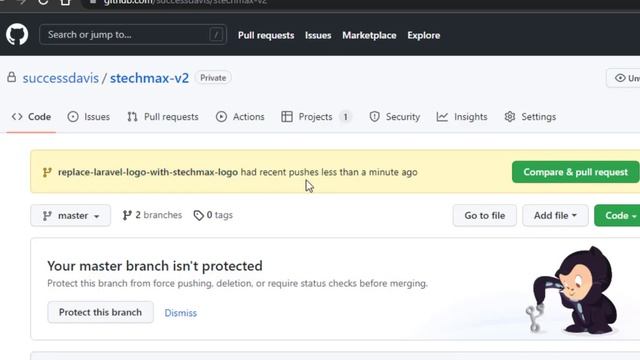Image resolution: width=640 pixels, height=360 pixels.
Task: Open global Issues in top navigation
Action: [318, 36]
